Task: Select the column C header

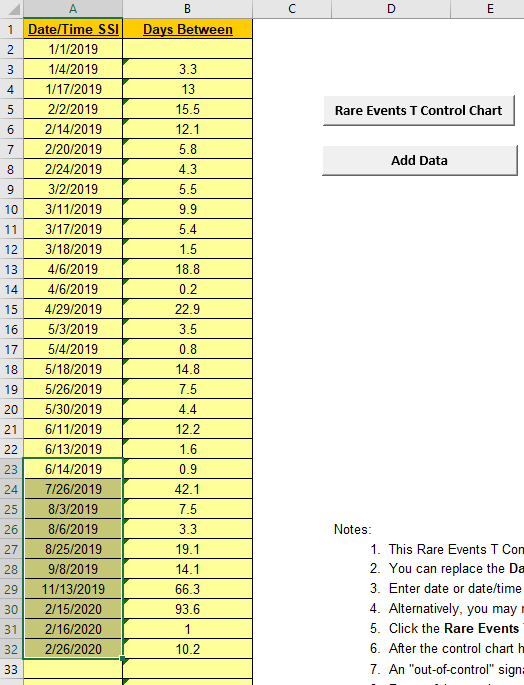Action: tap(292, 9)
